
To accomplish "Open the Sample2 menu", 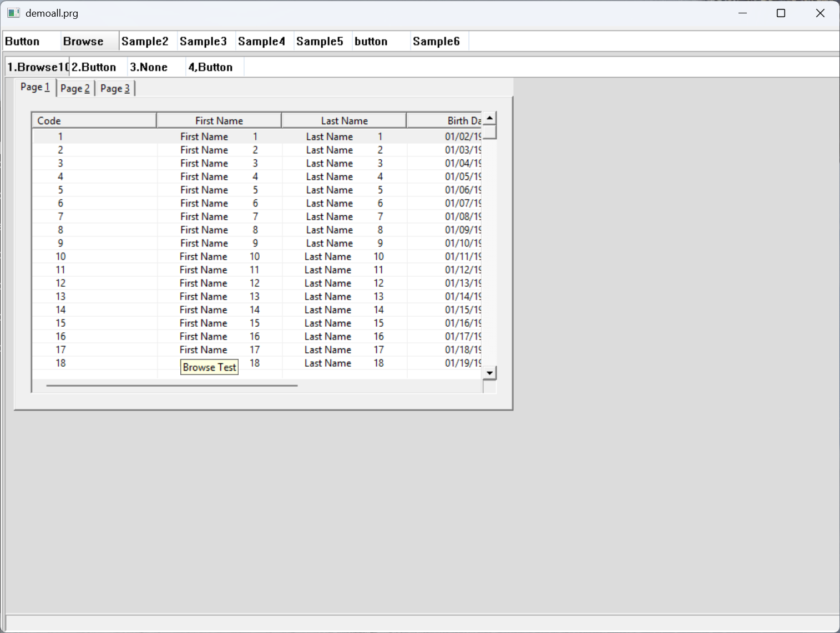I will pyautogui.click(x=145, y=42).
